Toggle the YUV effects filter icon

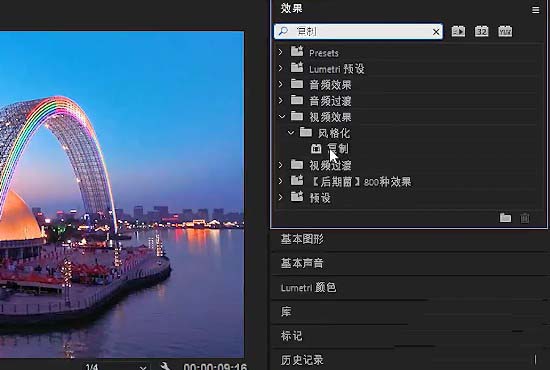coord(505,32)
